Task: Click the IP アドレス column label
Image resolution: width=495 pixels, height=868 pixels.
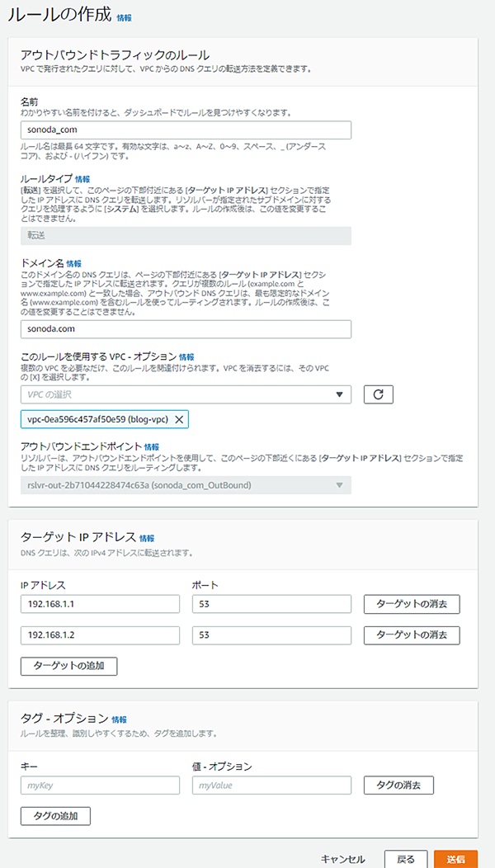Action: [43, 584]
